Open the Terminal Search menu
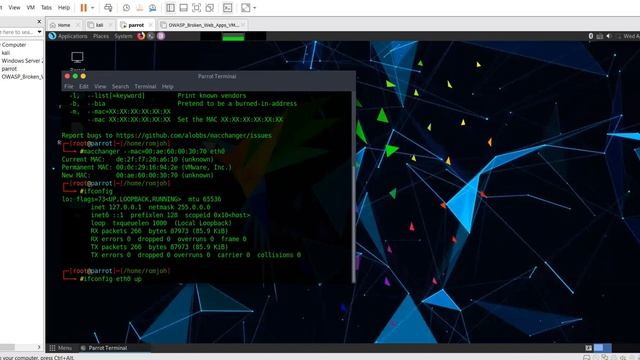The height and width of the screenshot is (360, 640). [120, 87]
